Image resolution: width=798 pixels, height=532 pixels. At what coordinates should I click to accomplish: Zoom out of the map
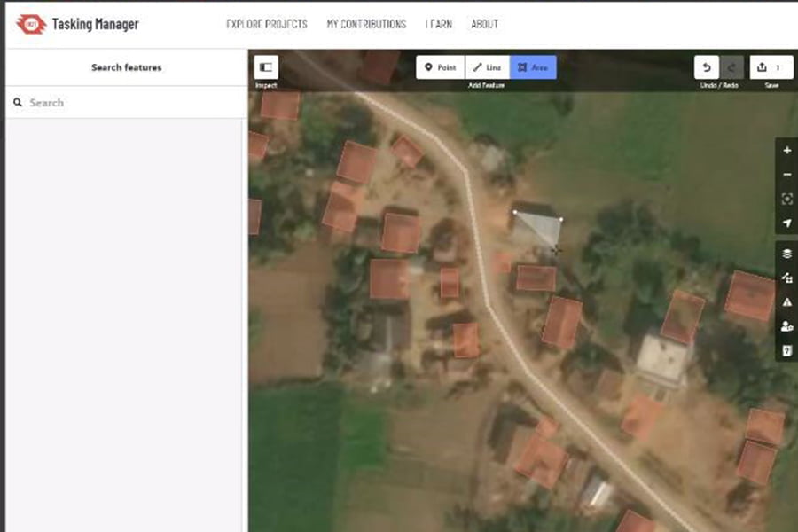tap(786, 175)
